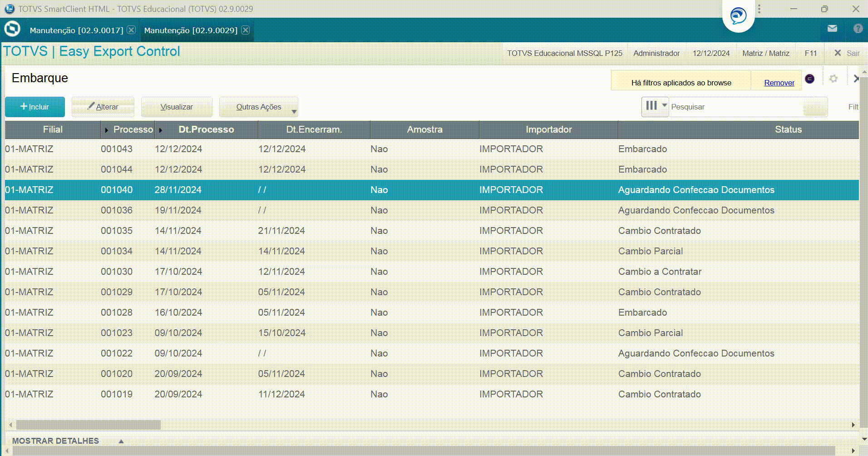This screenshot has width=868, height=456.
Task: Close the Manutenção [02.9.0017] tab
Action: tap(131, 30)
